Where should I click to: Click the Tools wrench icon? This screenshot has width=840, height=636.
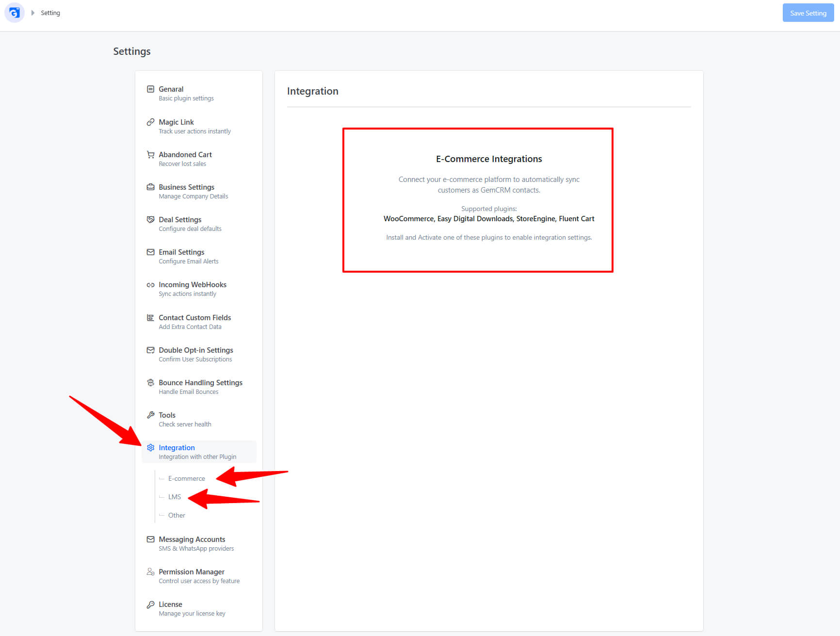150,415
